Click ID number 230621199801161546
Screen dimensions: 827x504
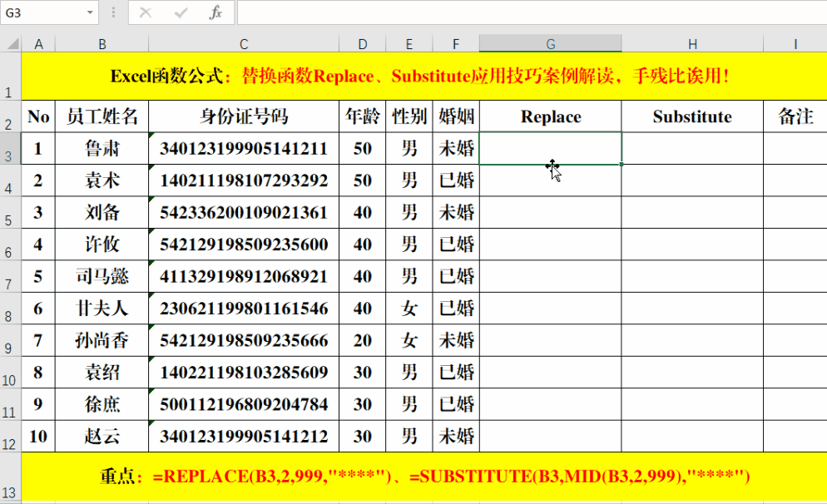(x=244, y=309)
